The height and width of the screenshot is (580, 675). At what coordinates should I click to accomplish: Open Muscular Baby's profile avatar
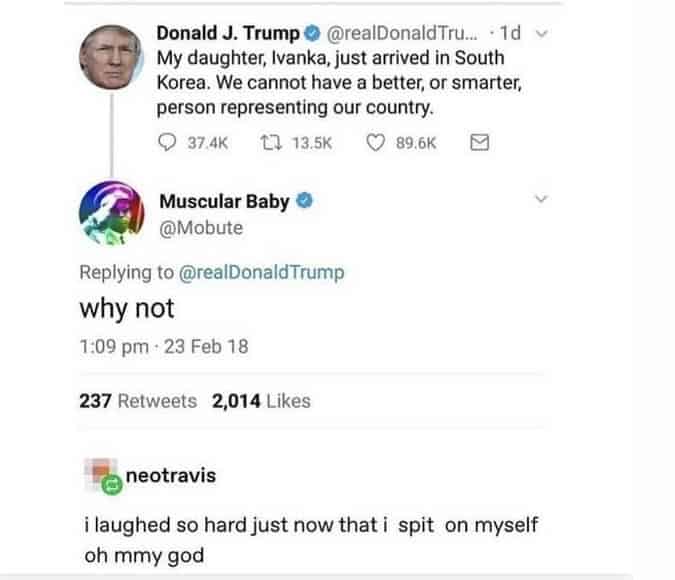coord(112,215)
